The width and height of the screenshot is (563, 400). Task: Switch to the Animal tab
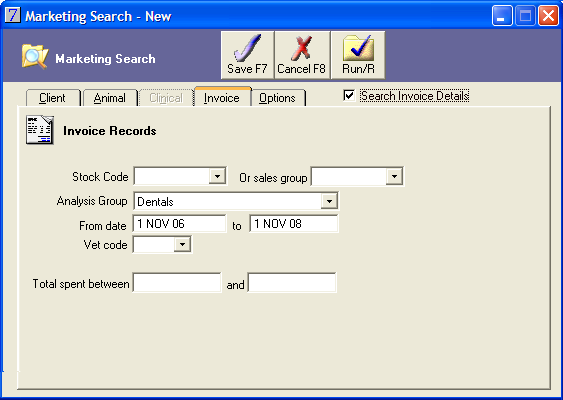coord(110,98)
